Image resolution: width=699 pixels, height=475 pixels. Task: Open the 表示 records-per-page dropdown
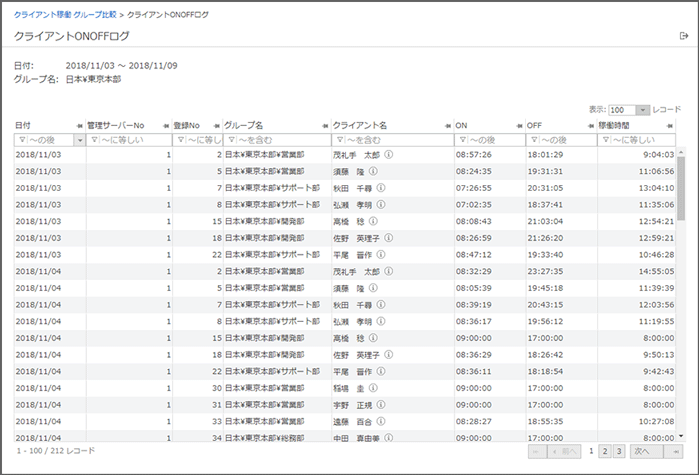642,109
